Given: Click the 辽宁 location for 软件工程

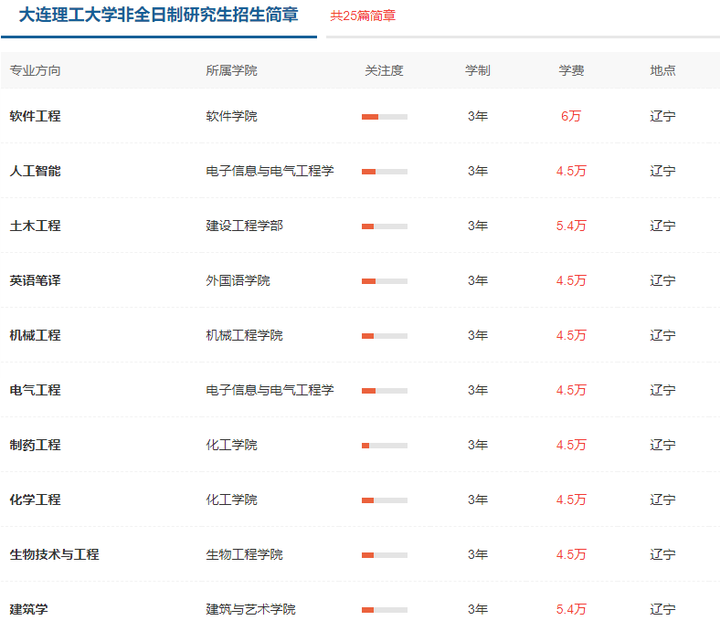Looking at the screenshot, I should pyautogui.click(x=663, y=116).
